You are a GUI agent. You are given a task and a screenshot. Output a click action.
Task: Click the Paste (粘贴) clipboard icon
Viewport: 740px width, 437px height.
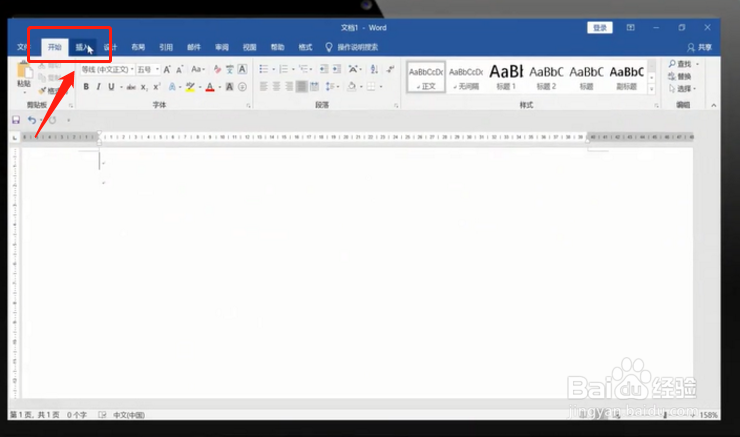click(x=24, y=71)
